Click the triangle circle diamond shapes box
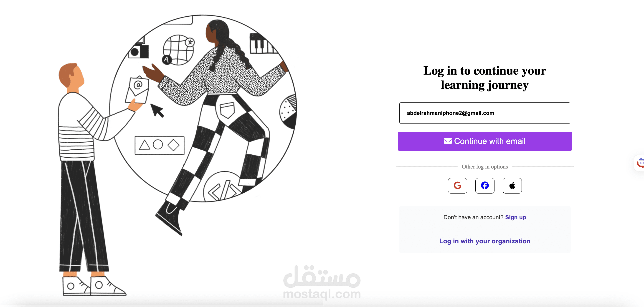The height and width of the screenshot is (307, 644). pyautogui.click(x=160, y=145)
